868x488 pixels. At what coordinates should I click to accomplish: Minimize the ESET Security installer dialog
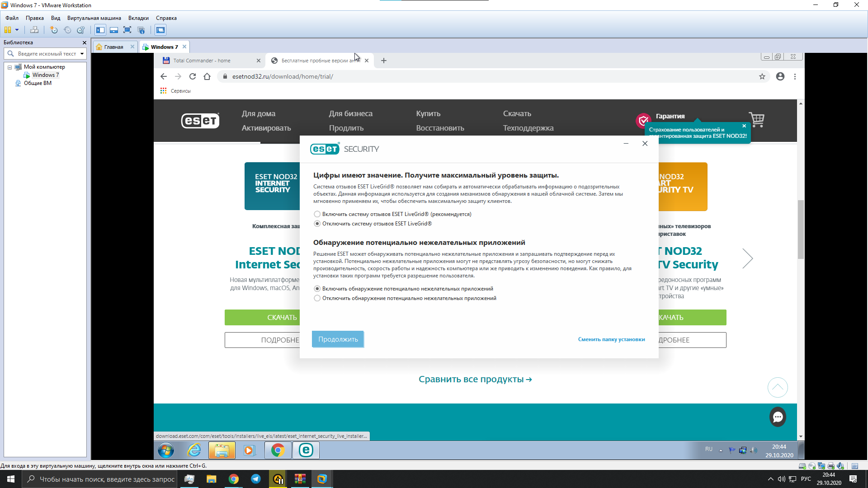point(626,144)
